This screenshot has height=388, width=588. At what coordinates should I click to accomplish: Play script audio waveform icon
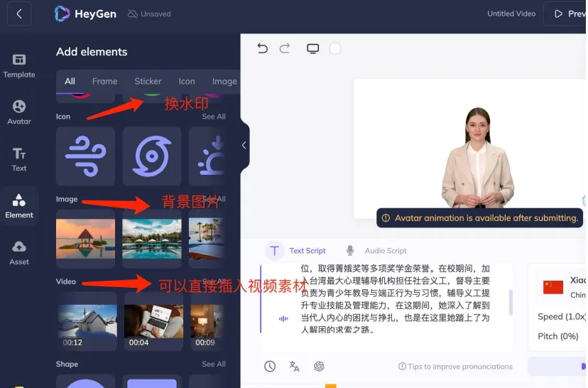click(x=283, y=319)
